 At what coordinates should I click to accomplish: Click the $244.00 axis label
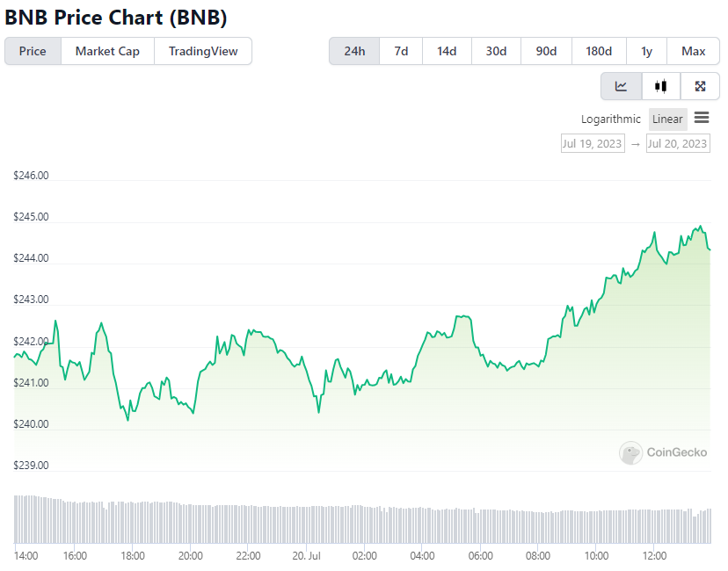click(31, 258)
